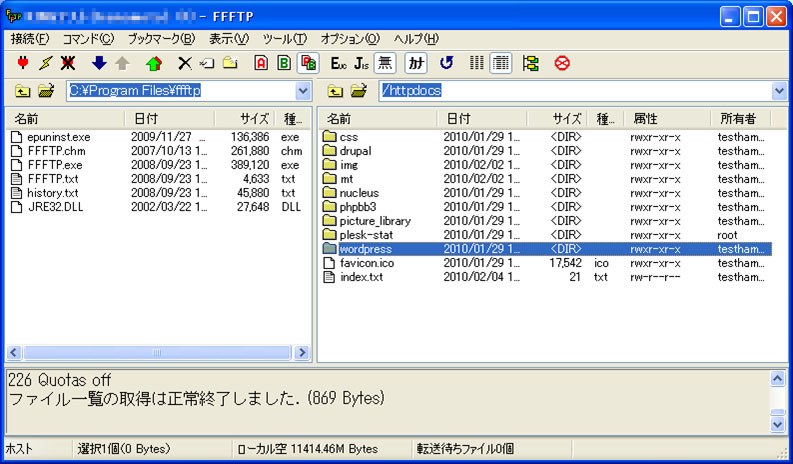Open the オプション(O) menu
This screenshot has height=464, width=793.
pos(350,39)
